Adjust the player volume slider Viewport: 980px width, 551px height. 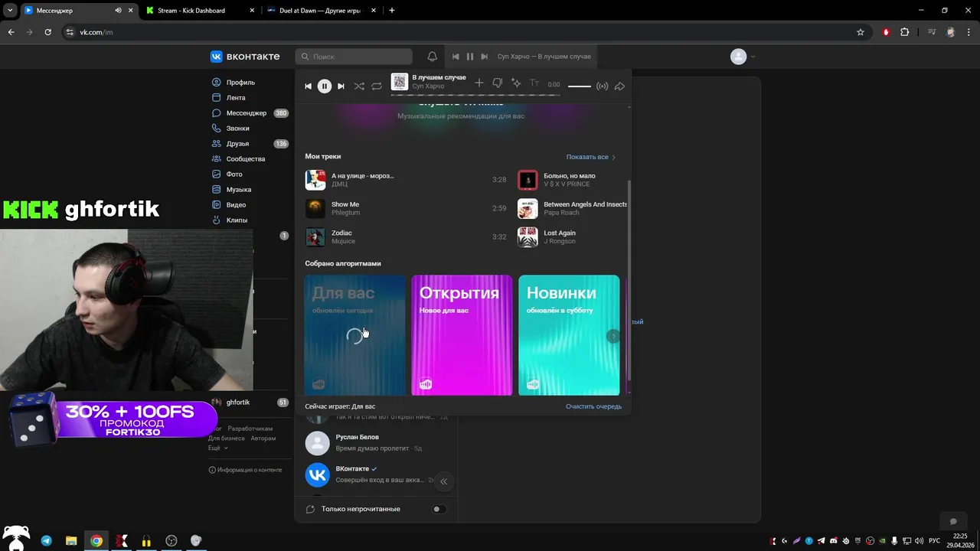tap(580, 86)
